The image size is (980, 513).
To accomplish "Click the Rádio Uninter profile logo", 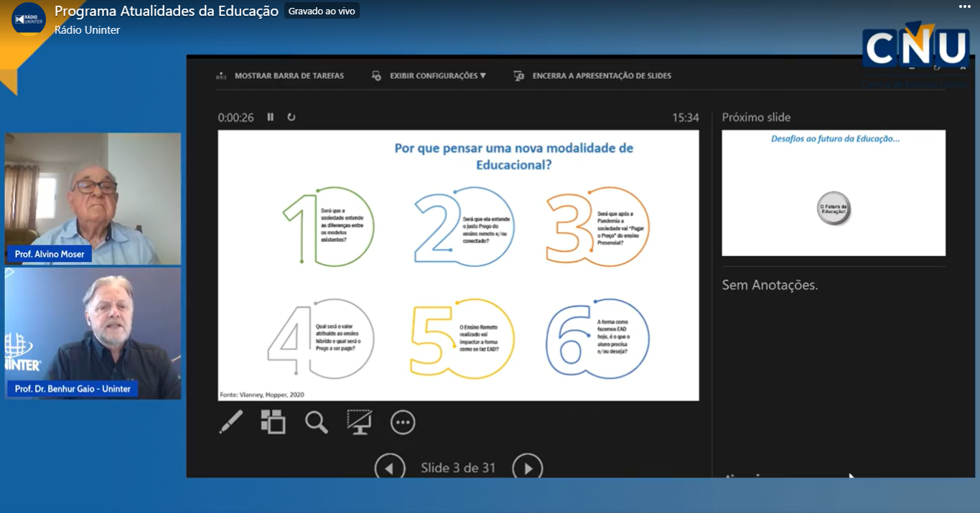I will point(29,18).
